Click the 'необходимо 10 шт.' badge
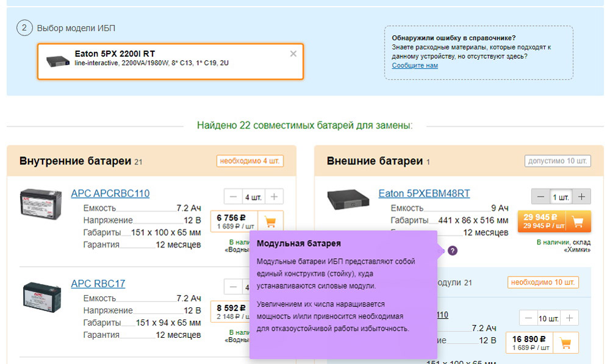Viewport: 610px width, 364px height. (x=543, y=282)
